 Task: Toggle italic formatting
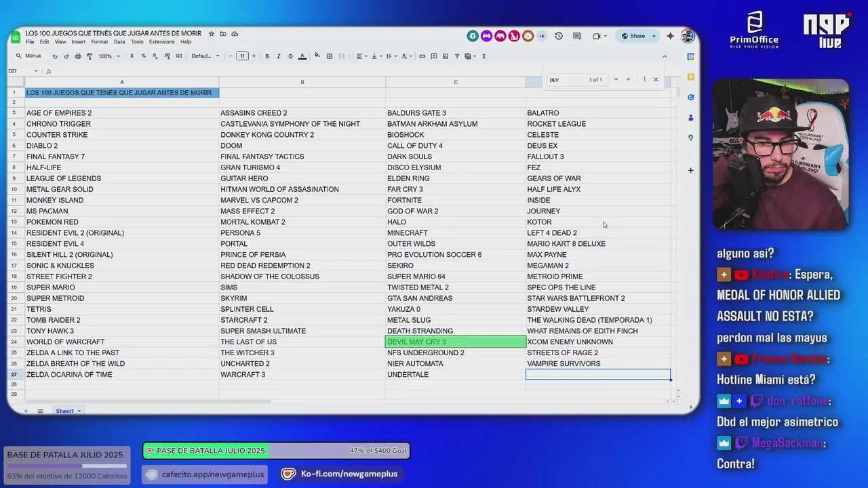[x=279, y=56]
